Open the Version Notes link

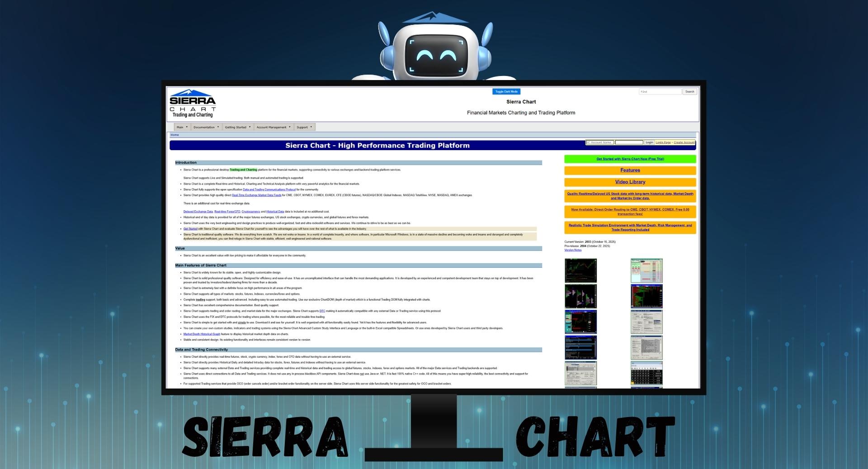click(573, 250)
